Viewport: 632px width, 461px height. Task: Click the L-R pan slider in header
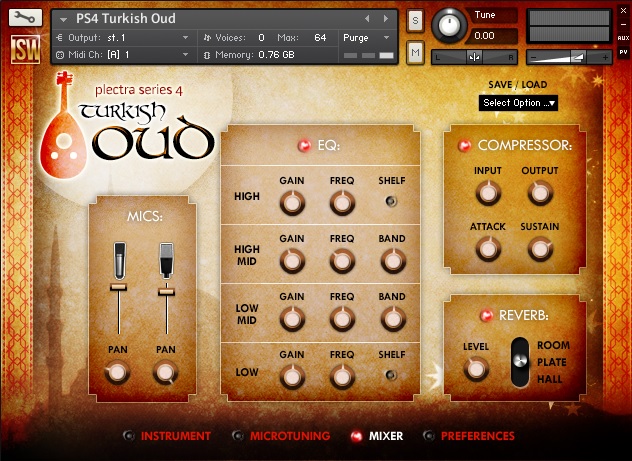click(x=474, y=58)
